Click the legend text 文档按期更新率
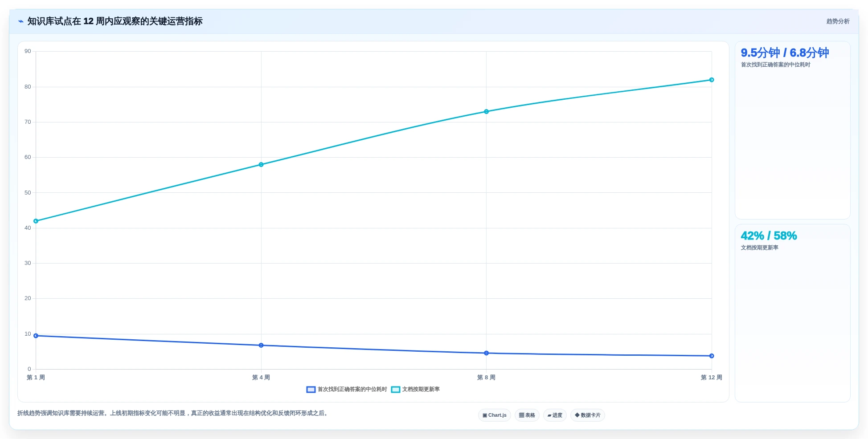The width and height of the screenshot is (868, 439). tap(421, 390)
